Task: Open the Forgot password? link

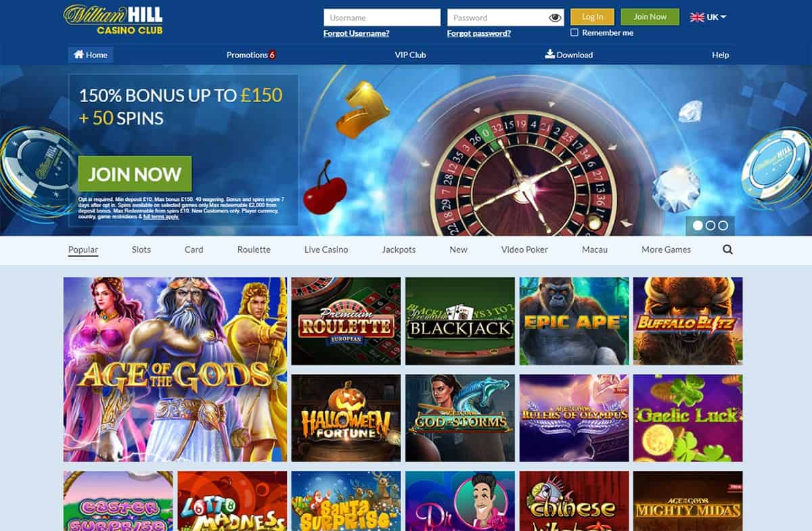Action: point(479,33)
